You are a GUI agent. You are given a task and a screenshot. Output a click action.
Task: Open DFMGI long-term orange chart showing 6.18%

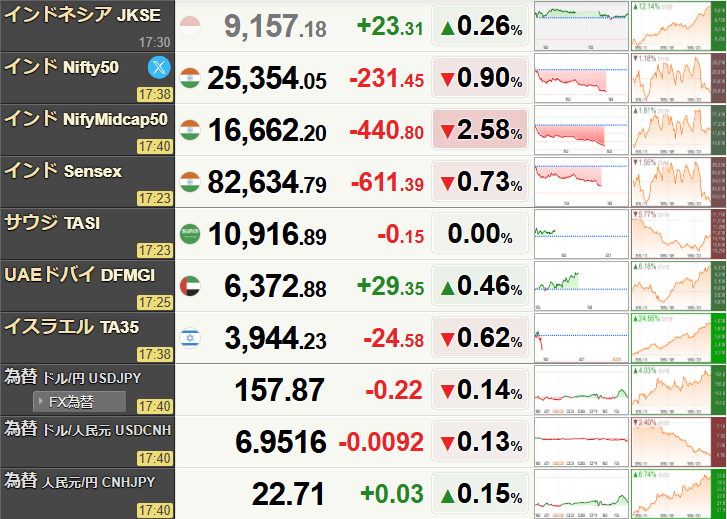point(679,286)
